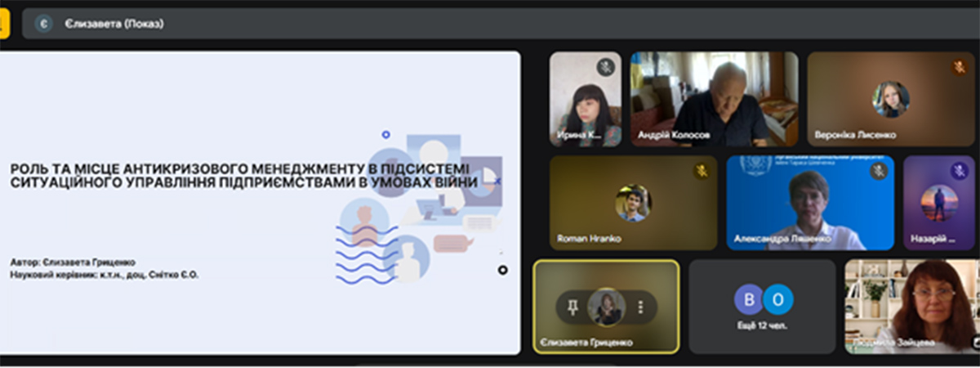Screen dimensions: 980x368
Task: Click muted mic icon on Назарій tile
Action: click(x=959, y=171)
